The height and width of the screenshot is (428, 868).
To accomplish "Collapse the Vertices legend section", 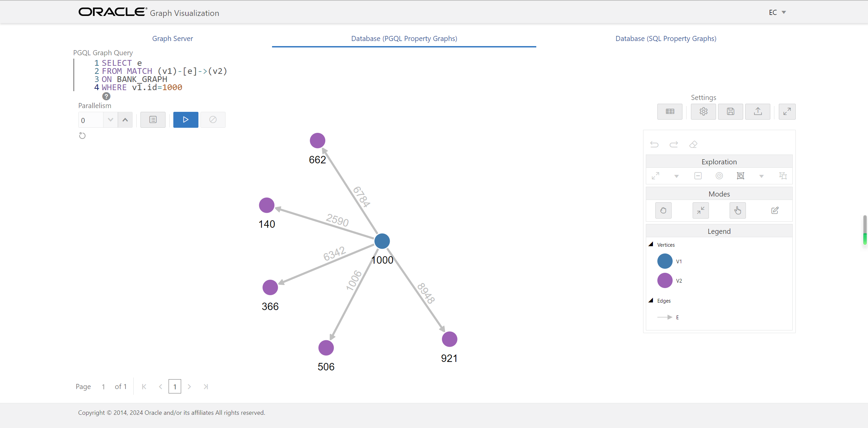I will click(651, 244).
